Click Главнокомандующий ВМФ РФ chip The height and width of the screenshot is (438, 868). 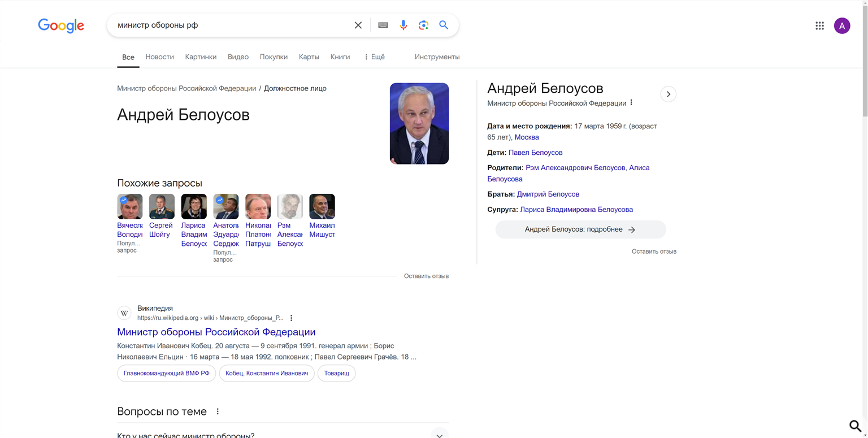pyautogui.click(x=167, y=373)
